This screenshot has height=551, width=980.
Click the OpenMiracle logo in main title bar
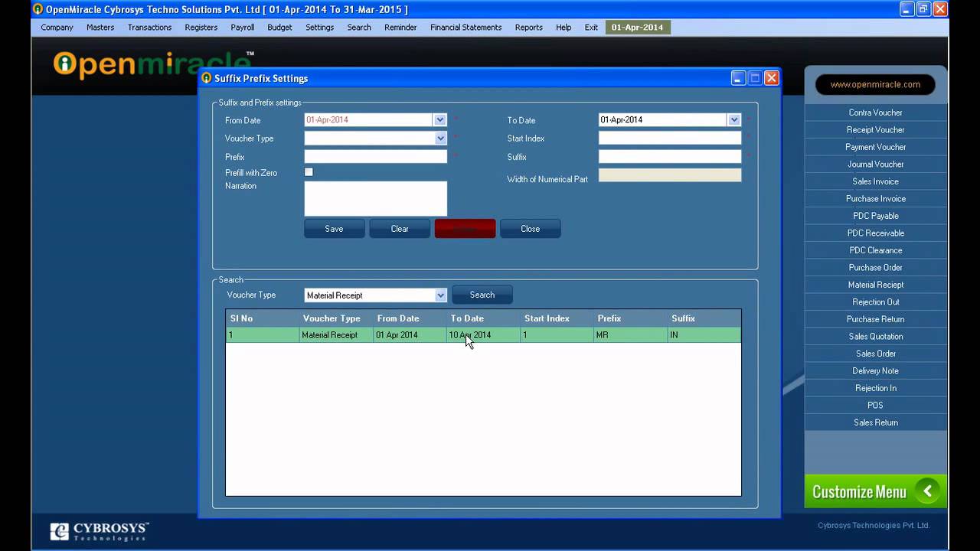[x=38, y=9]
